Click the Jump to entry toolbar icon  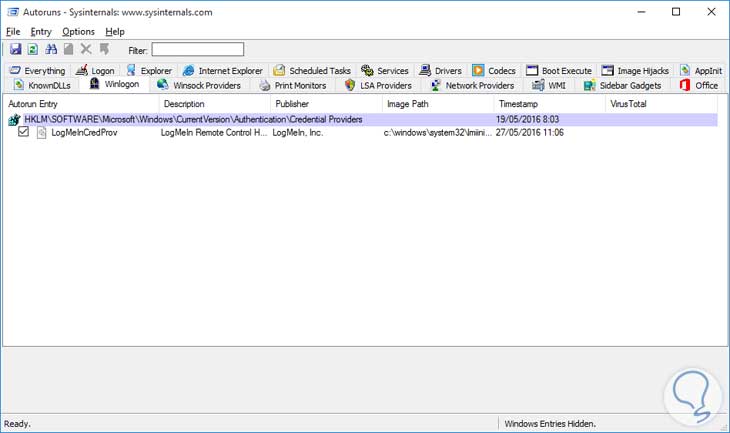point(104,49)
